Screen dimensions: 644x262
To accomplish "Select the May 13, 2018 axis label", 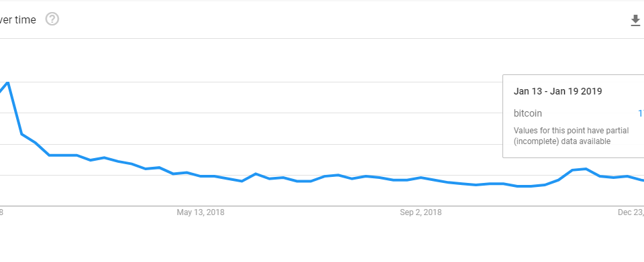I will click(201, 212).
